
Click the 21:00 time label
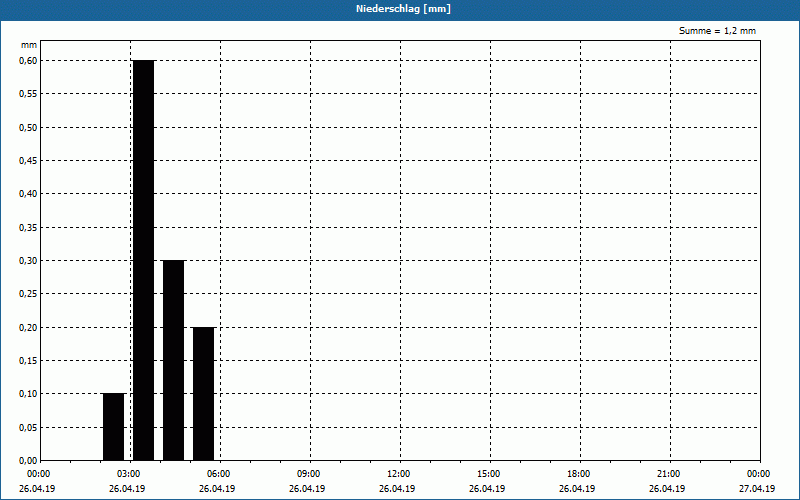coord(668,474)
